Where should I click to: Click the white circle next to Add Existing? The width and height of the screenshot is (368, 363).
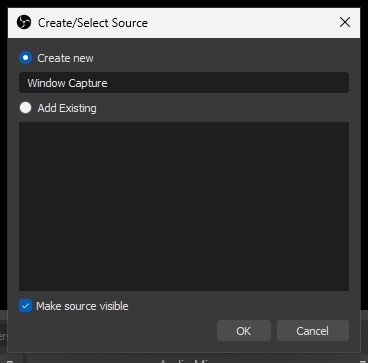tap(25, 108)
